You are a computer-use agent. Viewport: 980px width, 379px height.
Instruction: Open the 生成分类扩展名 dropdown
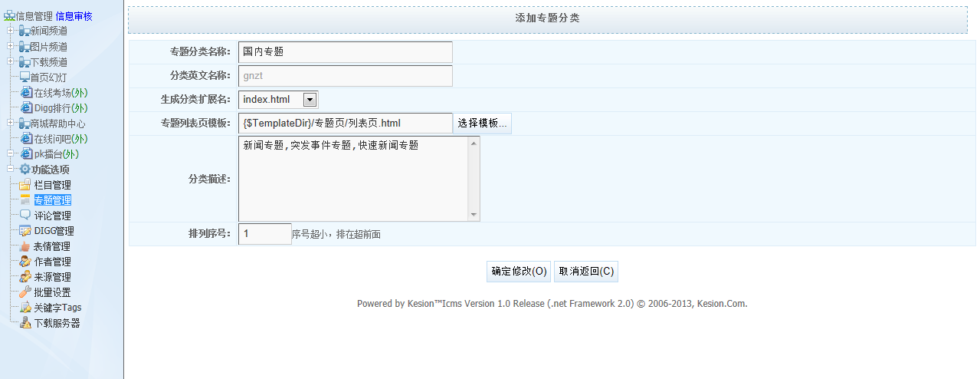click(310, 99)
